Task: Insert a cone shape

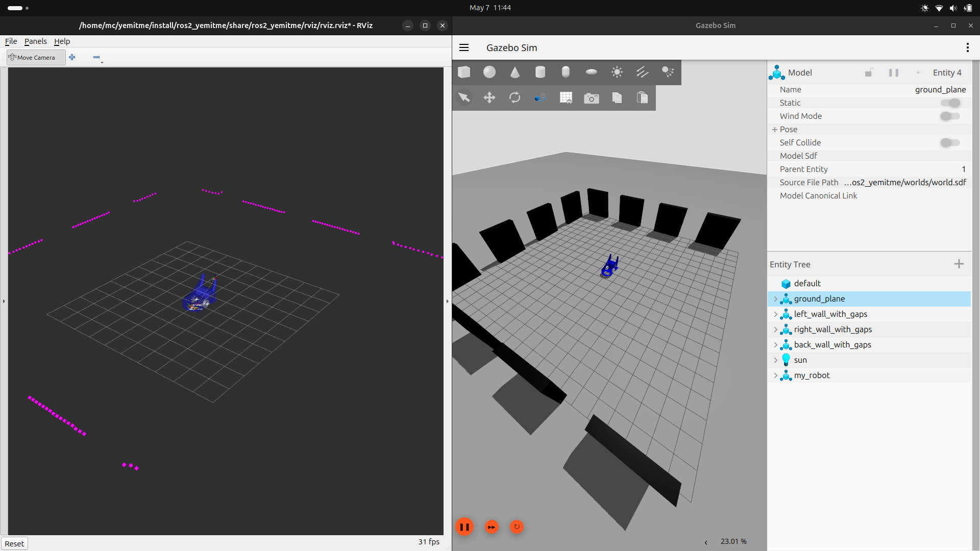Action: pyautogui.click(x=514, y=72)
